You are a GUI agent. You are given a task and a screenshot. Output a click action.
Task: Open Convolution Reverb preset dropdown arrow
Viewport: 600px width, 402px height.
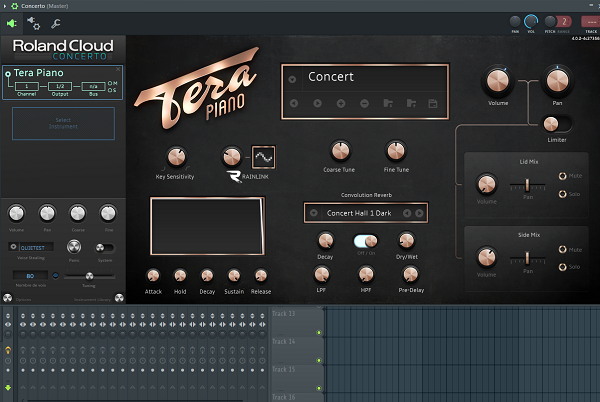314,213
